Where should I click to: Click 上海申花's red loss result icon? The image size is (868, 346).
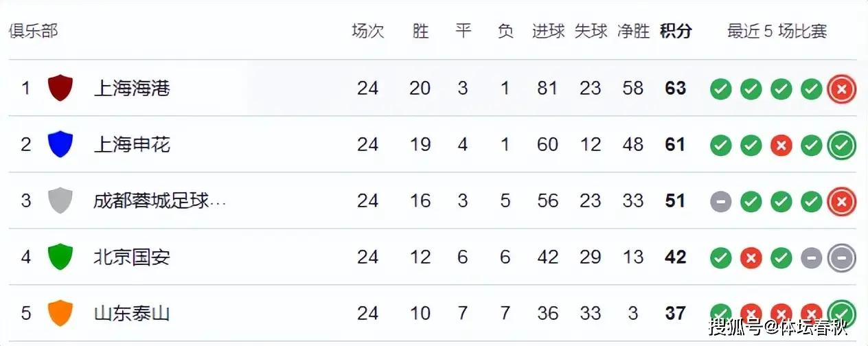tap(781, 146)
